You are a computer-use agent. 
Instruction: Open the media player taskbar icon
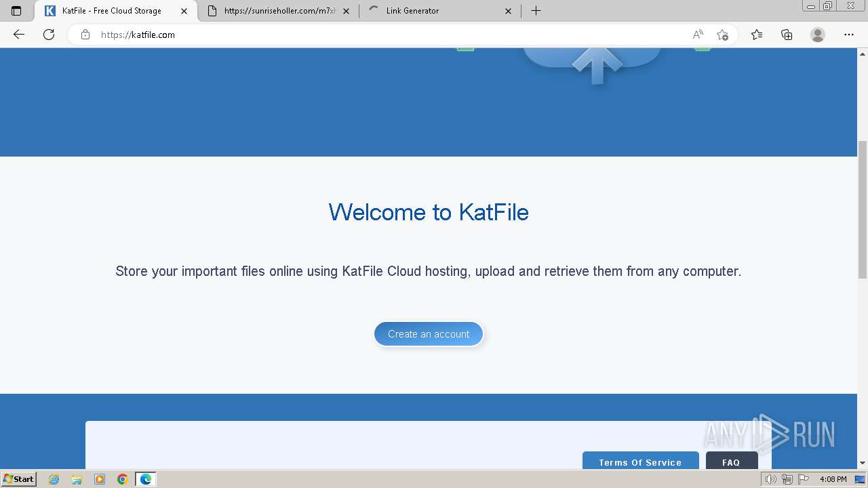pos(100,479)
